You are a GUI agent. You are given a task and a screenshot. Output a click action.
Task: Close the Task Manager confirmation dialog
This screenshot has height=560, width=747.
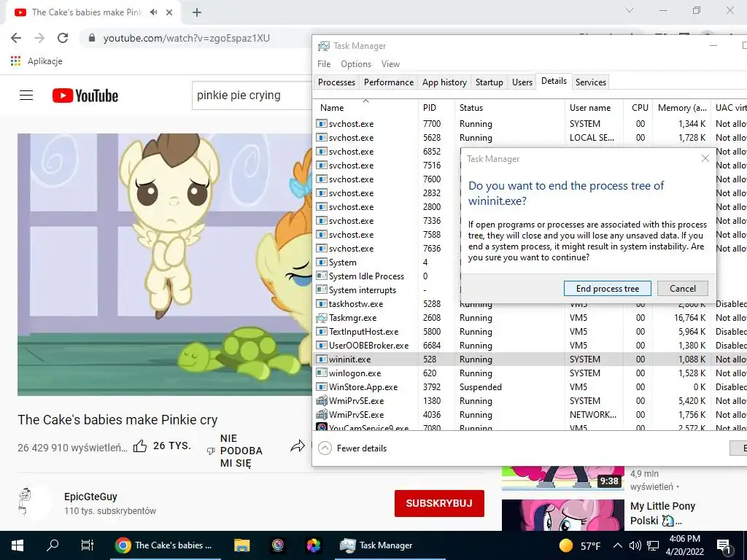705,158
